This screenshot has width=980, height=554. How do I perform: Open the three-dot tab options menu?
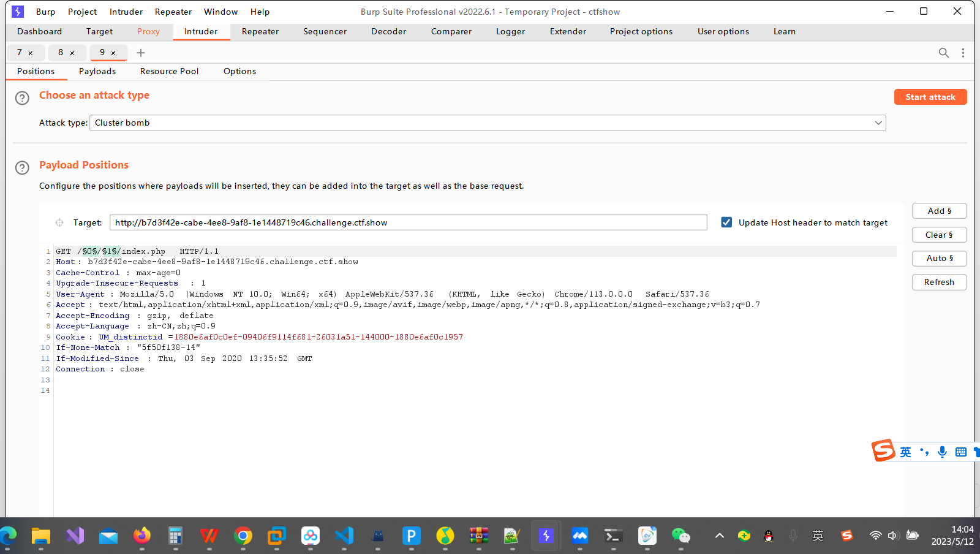click(x=963, y=53)
